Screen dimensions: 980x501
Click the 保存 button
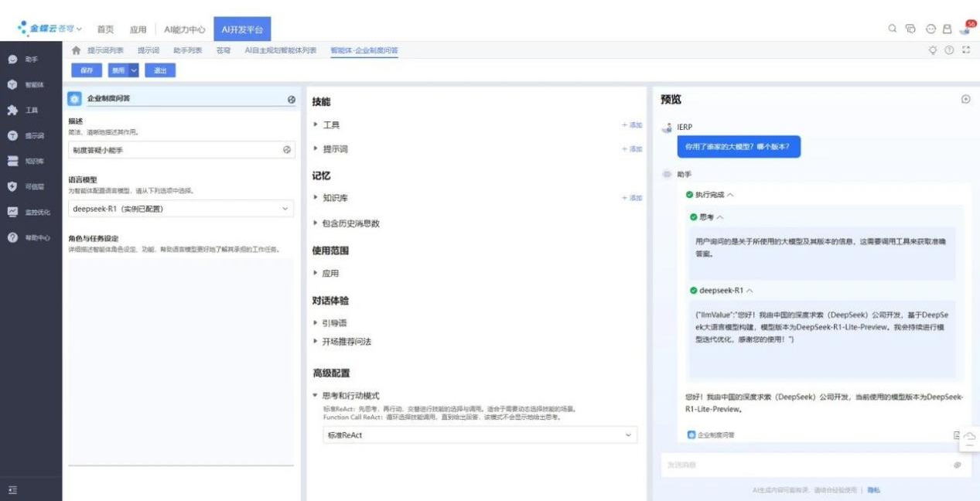pos(87,70)
